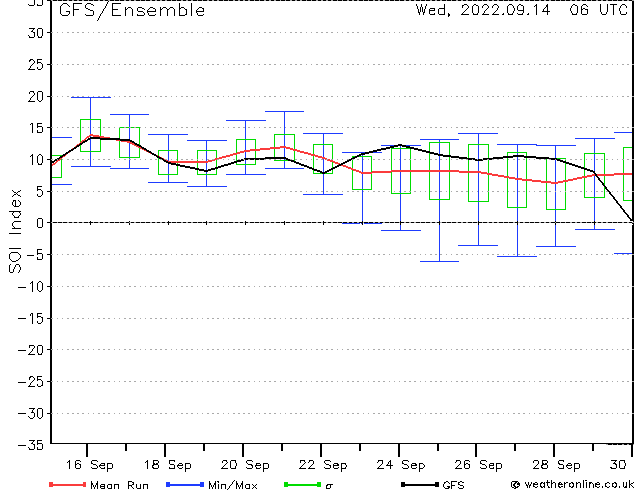Click the y-axis value '0'

(39, 223)
